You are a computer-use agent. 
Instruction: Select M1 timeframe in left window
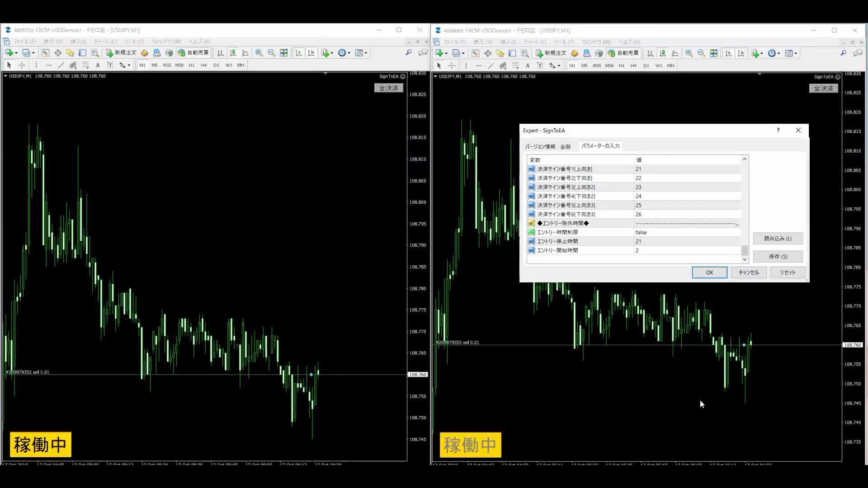coord(142,65)
